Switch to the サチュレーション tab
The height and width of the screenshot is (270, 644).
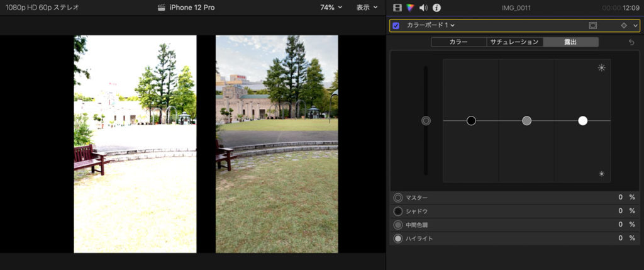coord(514,42)
